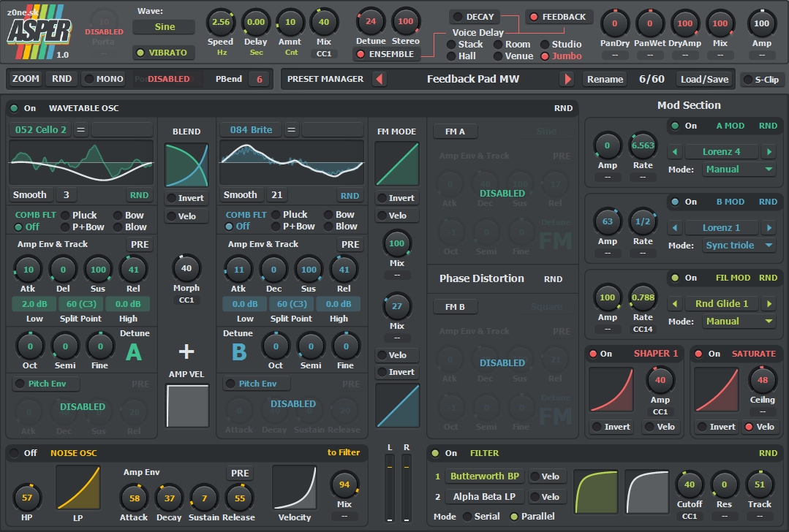Viewport: 789px width, 532px height.
Task: Go to the previous preset with red arrow
Action: click(380, 79)
